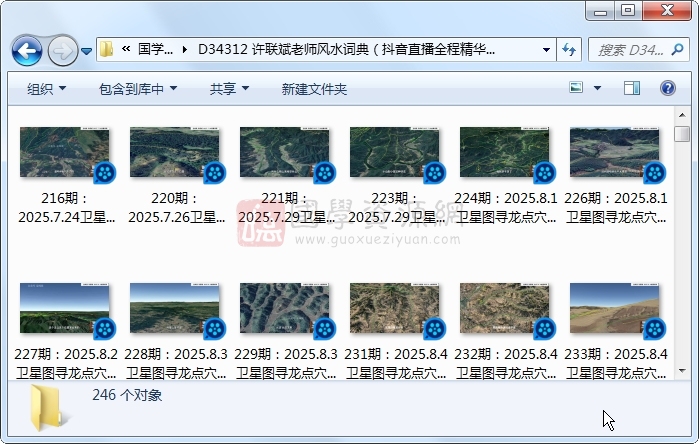The height and width of the screenshot is (444, 699).
Task: Go back with the blue Back arrow
Action: click(27, 51)
